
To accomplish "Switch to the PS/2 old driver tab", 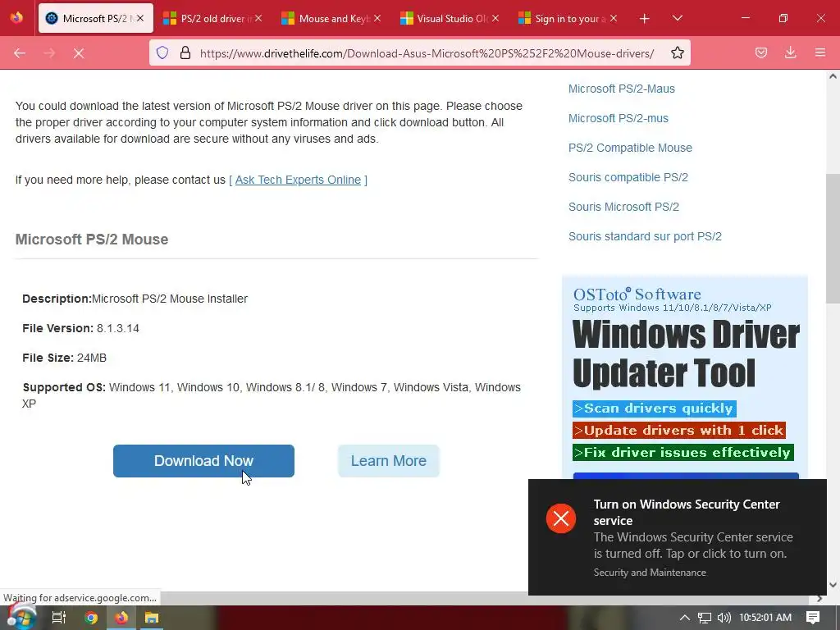I will coord(212,19).
